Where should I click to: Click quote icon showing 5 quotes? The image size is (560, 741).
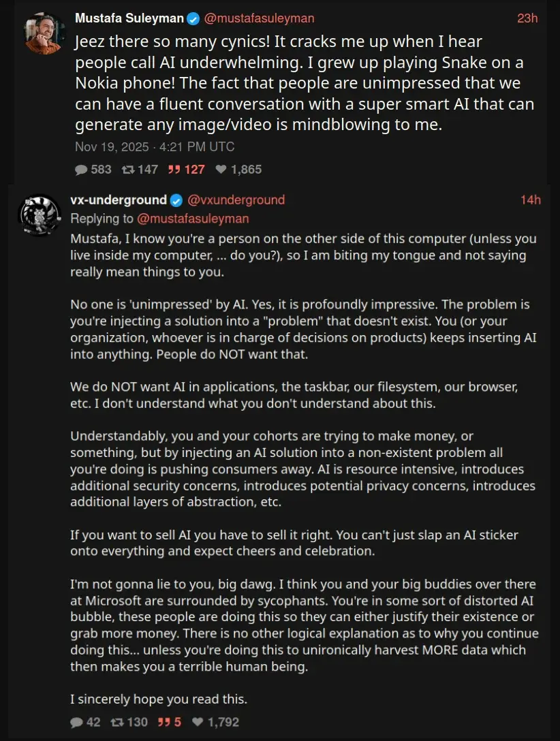coord(164,722)
